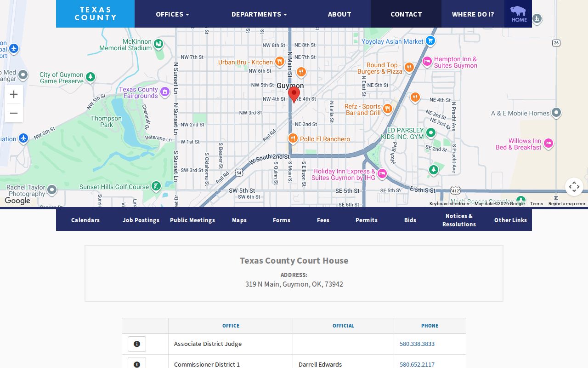Click Report a map error link
The height and width of the screenshot is (368, 588).
566,203
